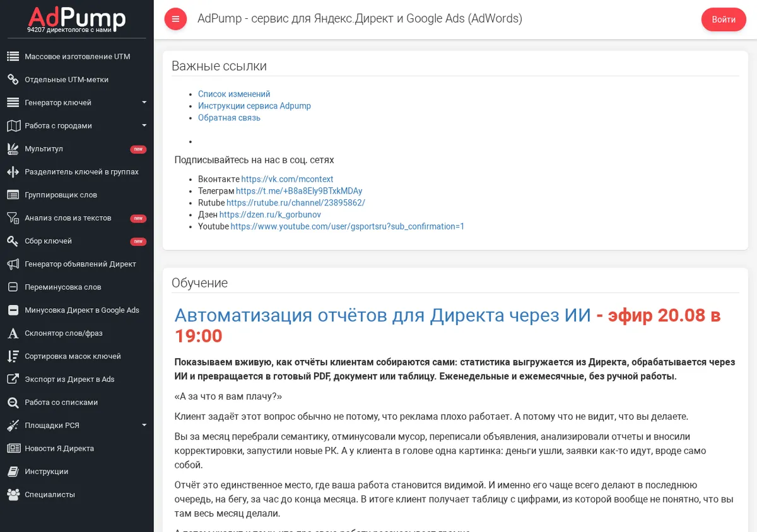Click the AdPump logo
This screenshot has height=532, width=757.
click(x=77, y=19)
